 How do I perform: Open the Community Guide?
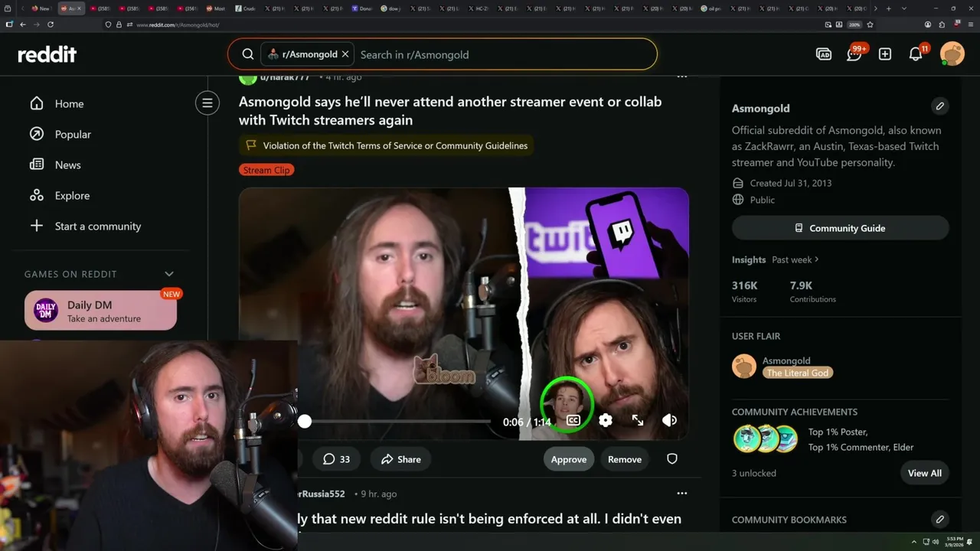click(x=841, y=228)
